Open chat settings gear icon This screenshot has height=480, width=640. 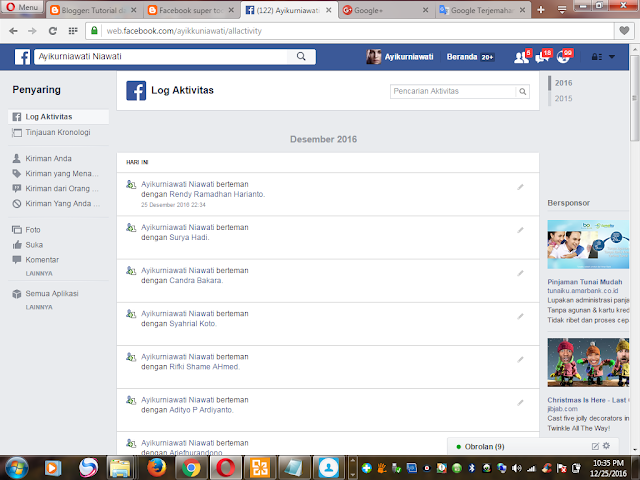point(607,446)
